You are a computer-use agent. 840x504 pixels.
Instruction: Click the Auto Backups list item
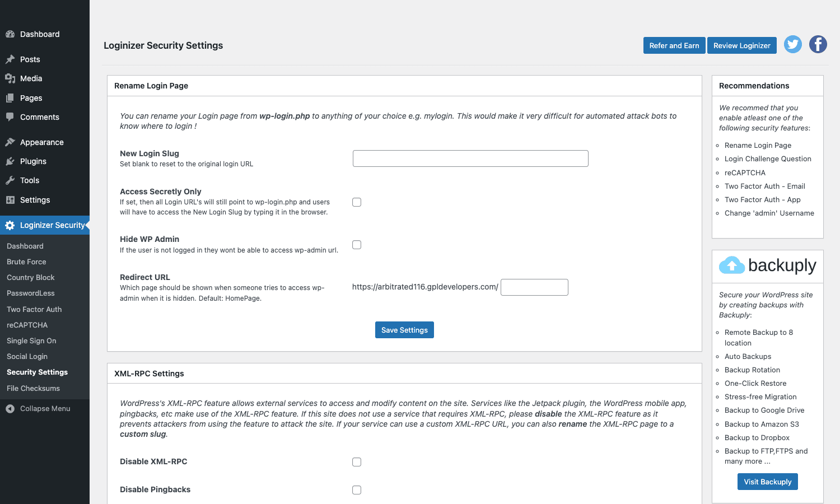click(748, 356)
